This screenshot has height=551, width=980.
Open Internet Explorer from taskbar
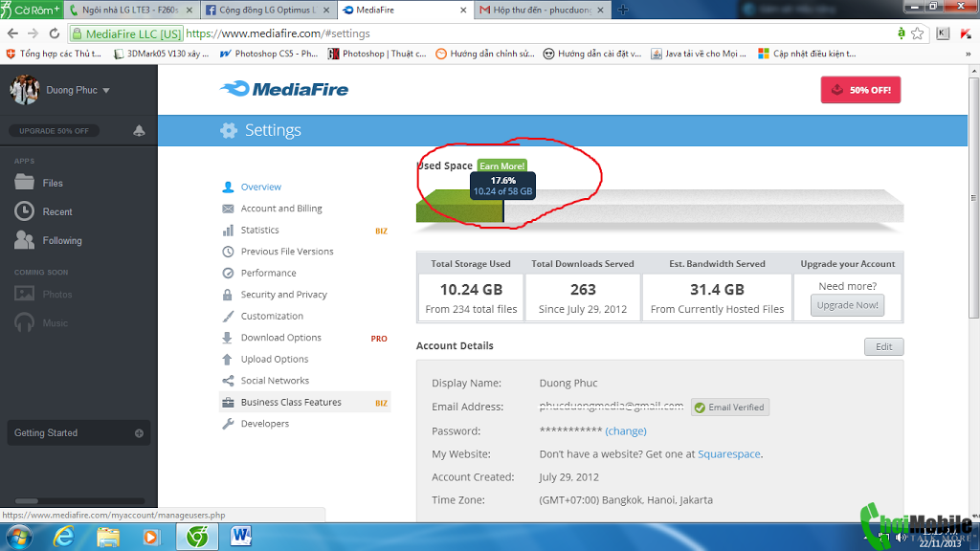tap(64, 538)
